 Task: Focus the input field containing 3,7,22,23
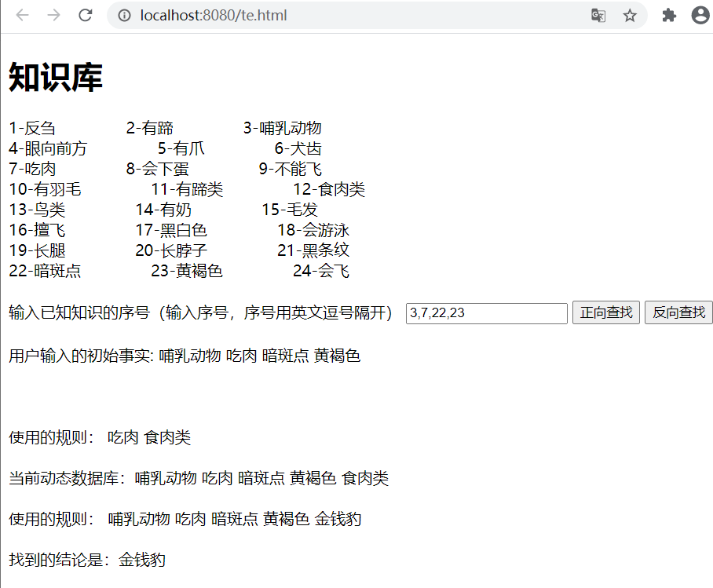pos(487,313)
